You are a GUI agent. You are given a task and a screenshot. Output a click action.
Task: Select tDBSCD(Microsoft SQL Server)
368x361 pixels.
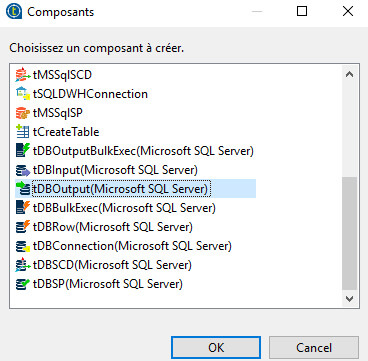coord(112,265)
